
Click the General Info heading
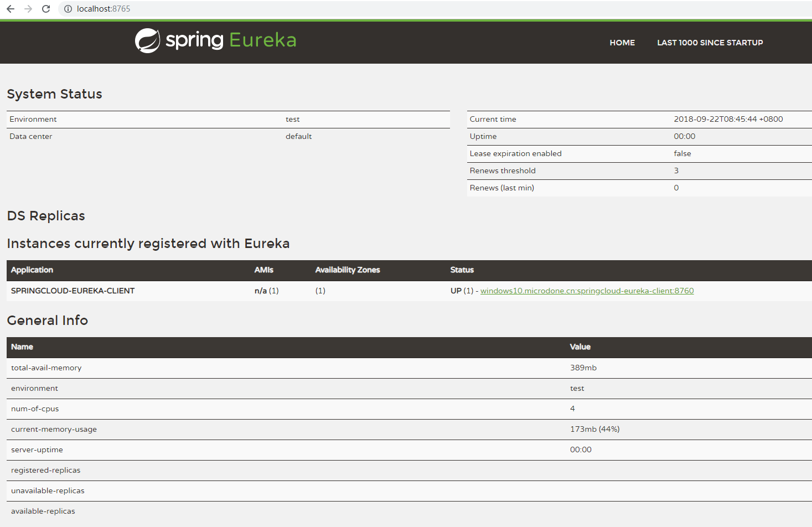click(48, 321)
